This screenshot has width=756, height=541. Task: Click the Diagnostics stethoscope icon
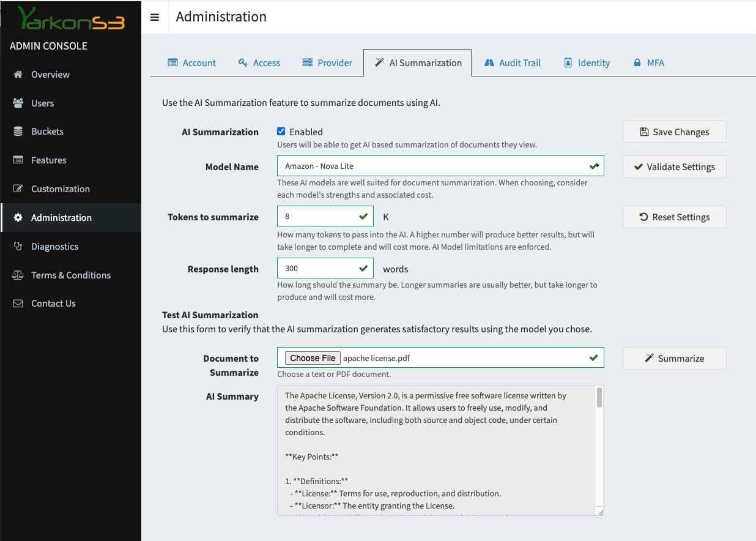click(18, 247)
